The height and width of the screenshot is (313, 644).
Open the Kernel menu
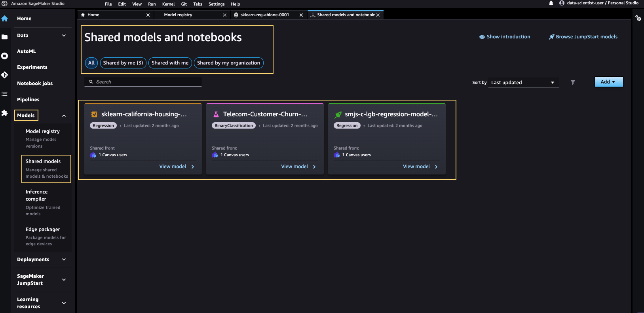tap(168, 4)
